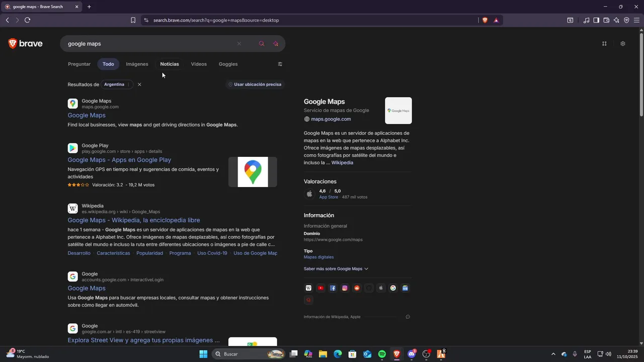Open the Google Maps Wikipedia article result

click(x=134, y=220)
